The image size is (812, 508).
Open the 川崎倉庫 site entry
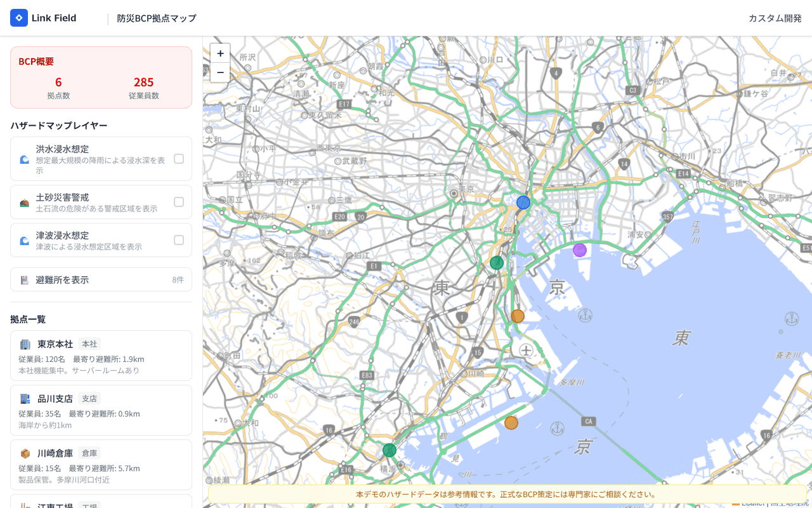101,465
